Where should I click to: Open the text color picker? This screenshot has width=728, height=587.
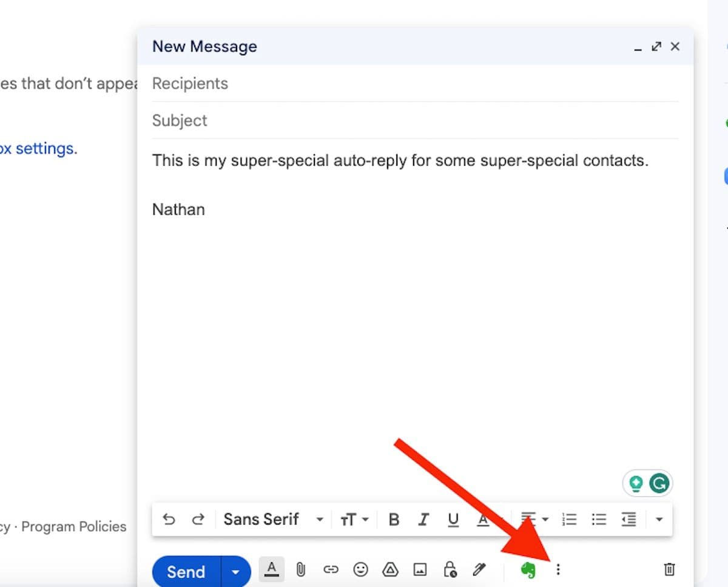482,520
